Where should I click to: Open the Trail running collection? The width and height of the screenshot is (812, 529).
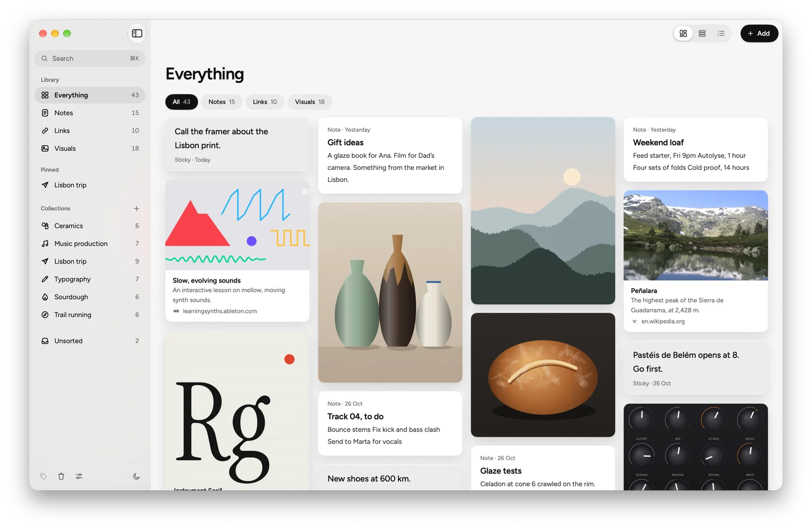pyautogui.click(x=90, y=314)
